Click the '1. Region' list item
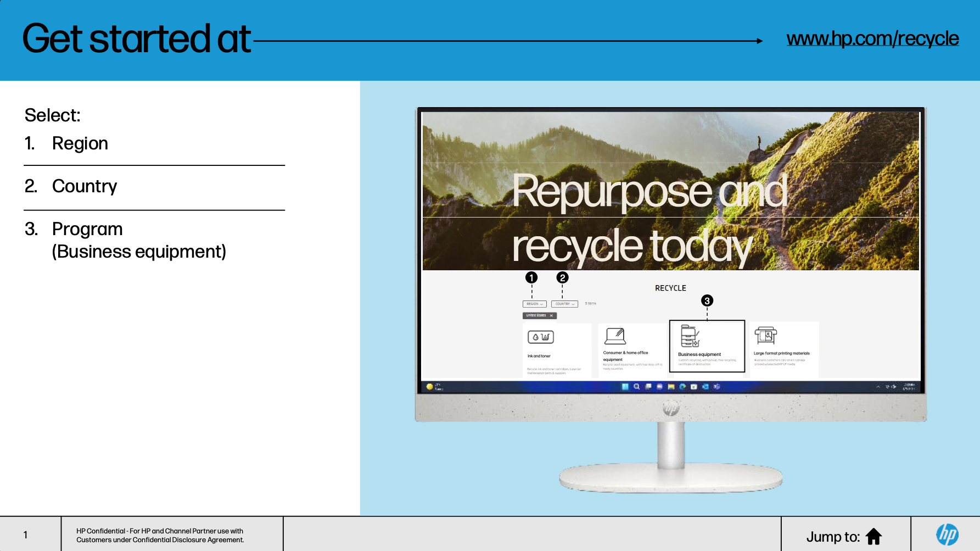This screenshot has width=980, height=551. [x=66, y=143]
